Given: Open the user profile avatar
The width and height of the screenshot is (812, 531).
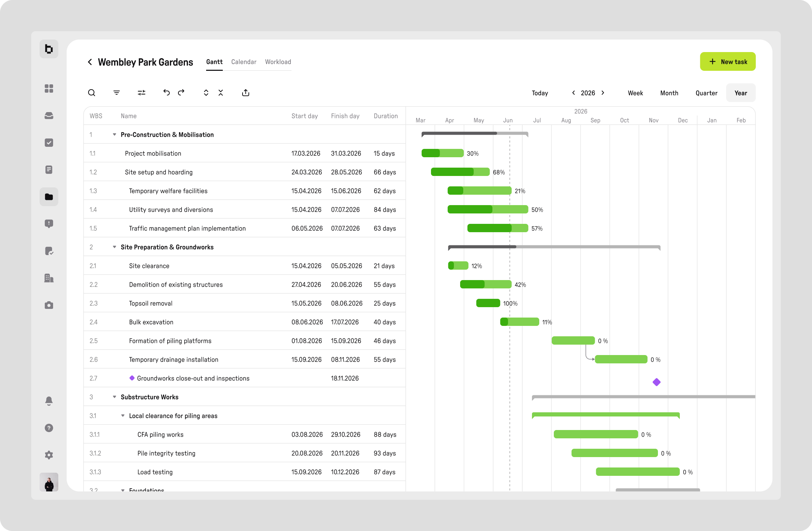Looking at the screenshot, I should (x=49, y=482).
